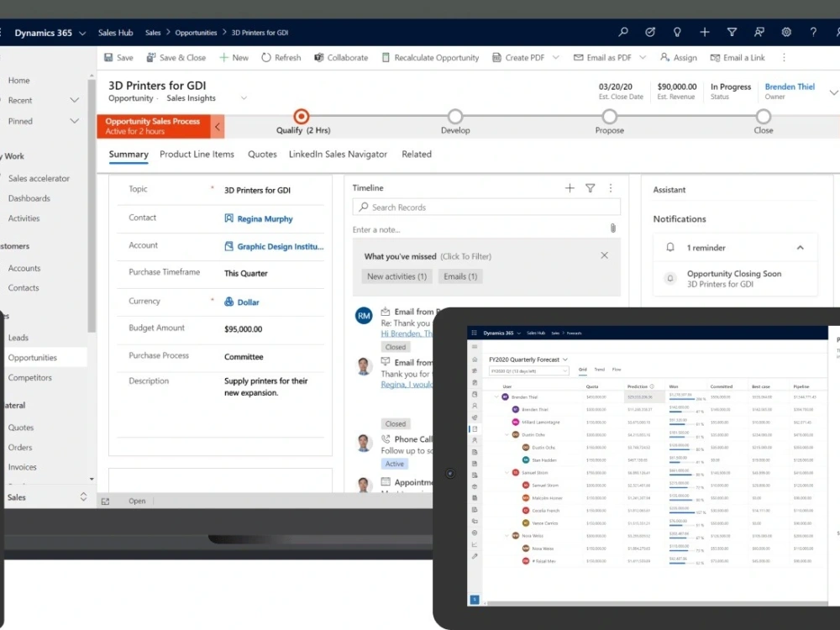Click the Qualify stage marker on the process bar
The width and height of the screenshot is (840, 630).
pyautogui.click(x=301, y=117)
